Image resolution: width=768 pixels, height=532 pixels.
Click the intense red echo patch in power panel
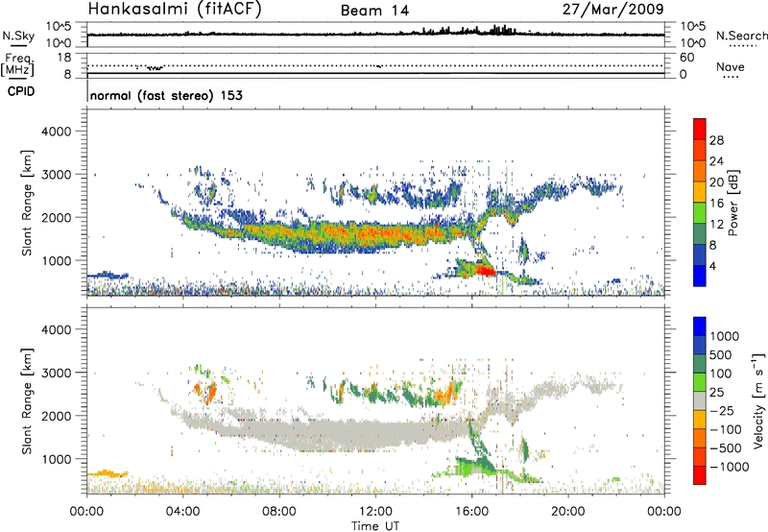coord(486,270)
